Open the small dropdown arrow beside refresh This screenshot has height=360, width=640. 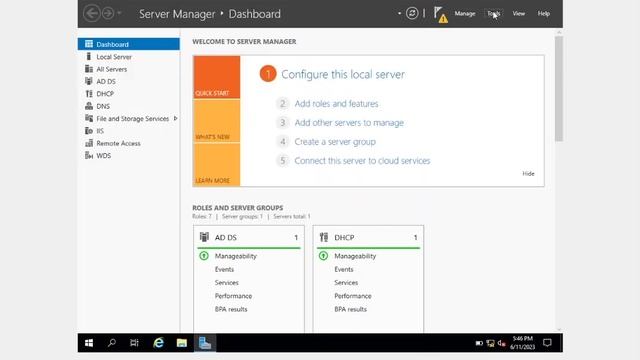(x=399, y=13)
